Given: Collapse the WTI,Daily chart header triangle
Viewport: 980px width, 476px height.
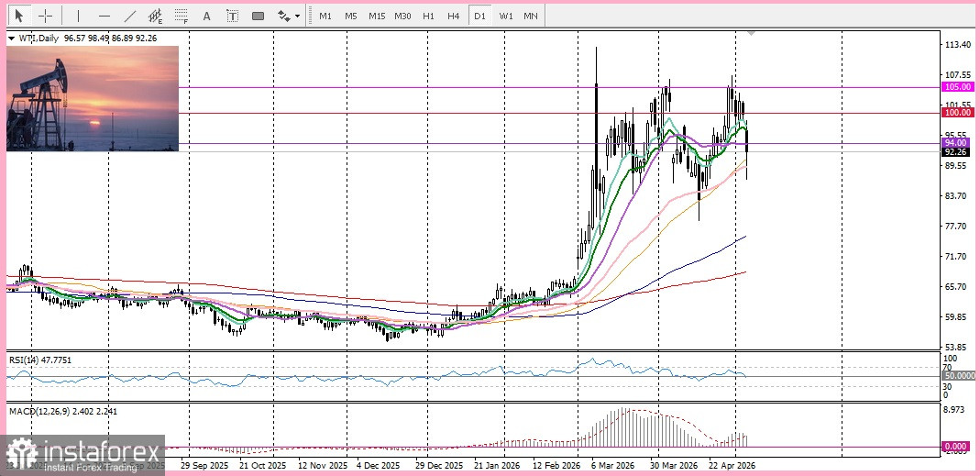Looking at the screenshot, I should tap(12, 39).
